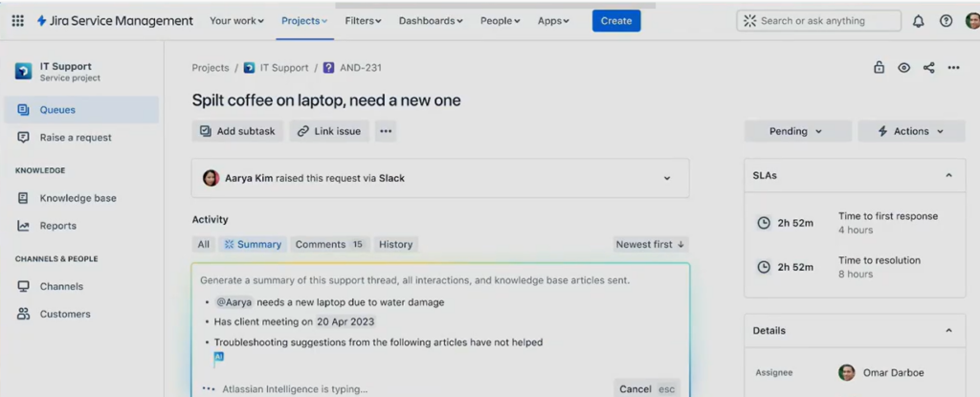
Task: Click Add subtask button
Action: [237, 131]
